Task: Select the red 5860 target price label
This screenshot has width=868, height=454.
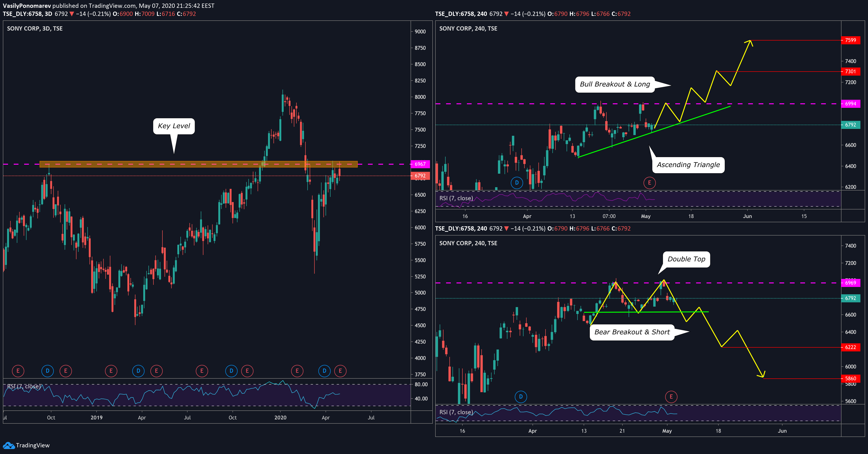Action: click(850, 378)
